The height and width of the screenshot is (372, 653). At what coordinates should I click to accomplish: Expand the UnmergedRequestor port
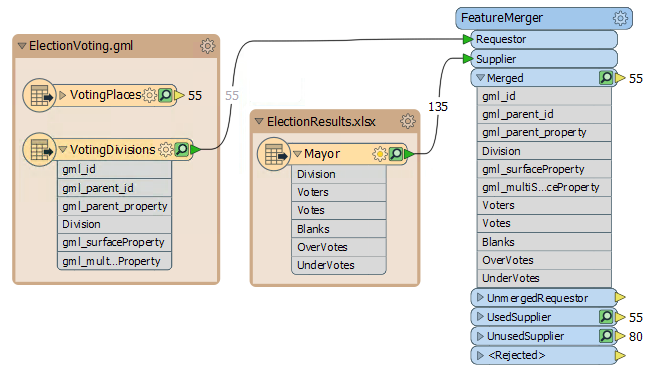480,297
